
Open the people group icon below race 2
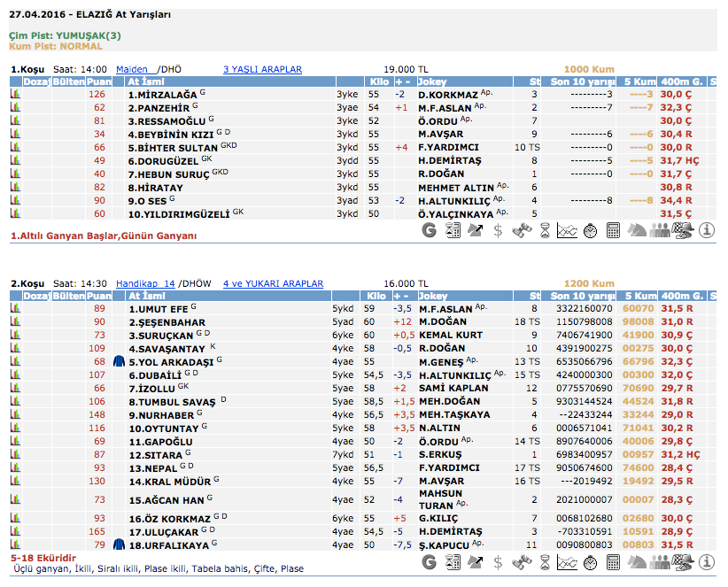pos(660,562)
